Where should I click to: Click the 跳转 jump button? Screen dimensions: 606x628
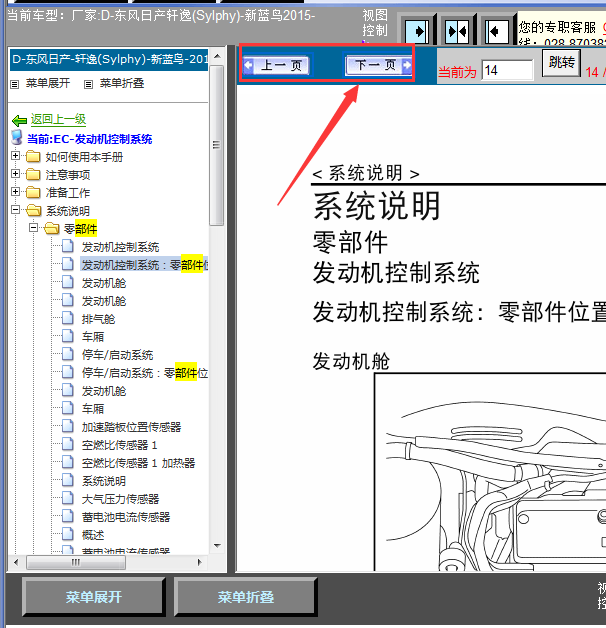pyautogui.click(x=561, y=62)
